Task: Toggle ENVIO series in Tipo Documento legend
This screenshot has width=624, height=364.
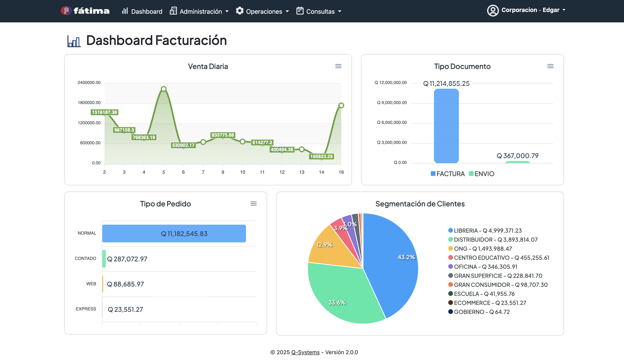Action: (482, 174)
